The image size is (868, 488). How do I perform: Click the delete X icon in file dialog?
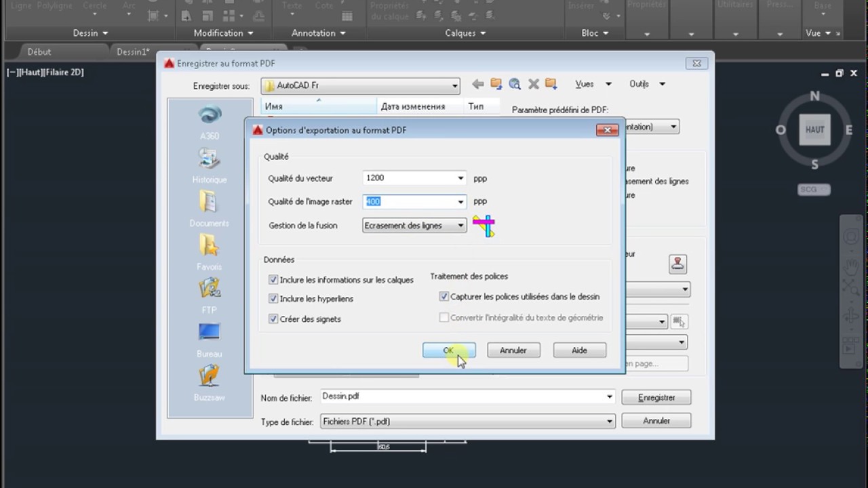point(533,84)
